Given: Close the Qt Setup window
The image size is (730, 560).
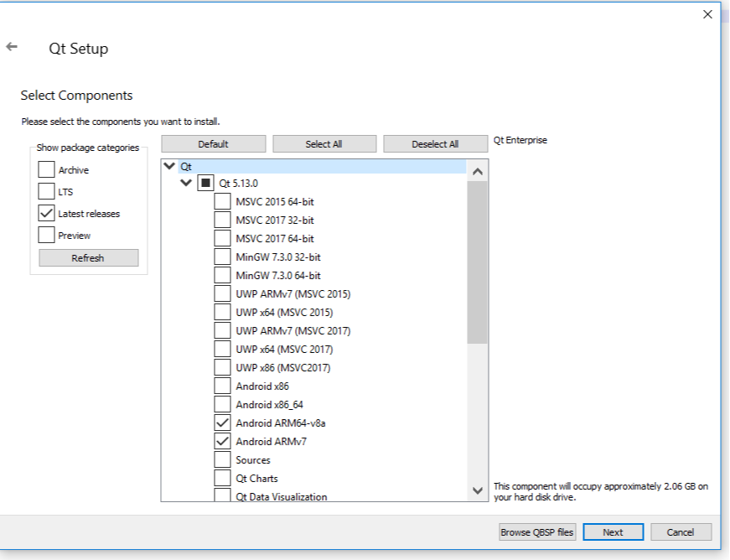Looking at the screenshot, I should pos(707,14).
